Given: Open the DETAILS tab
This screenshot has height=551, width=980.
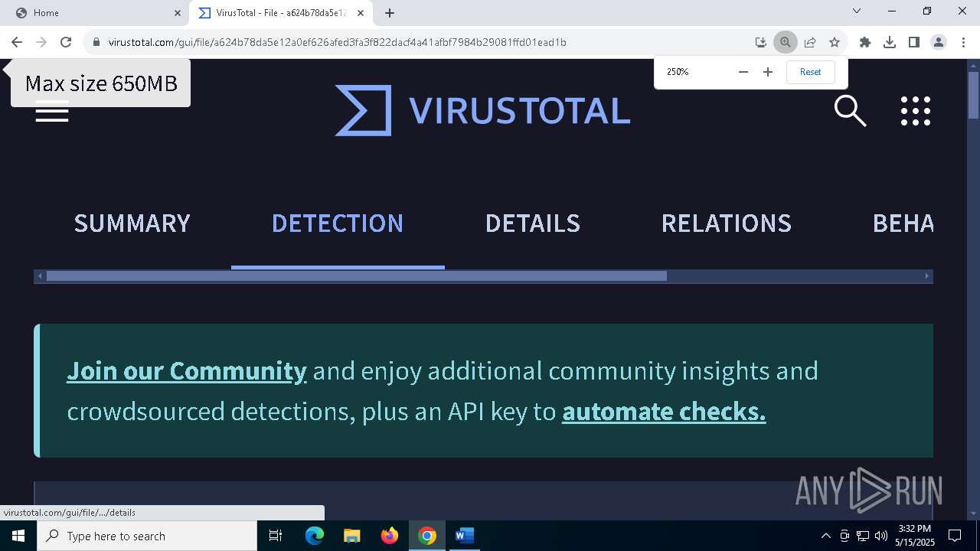Looking at the screenshot, I should point(533,223).
